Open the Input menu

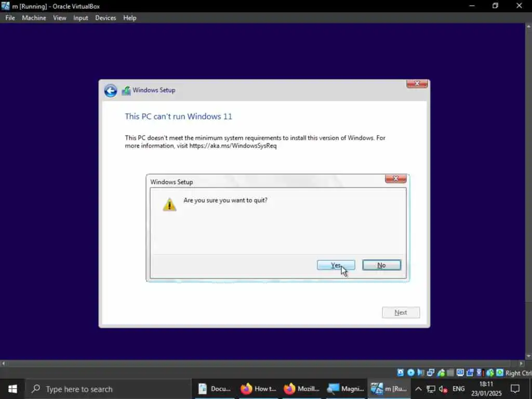[81, 18]
